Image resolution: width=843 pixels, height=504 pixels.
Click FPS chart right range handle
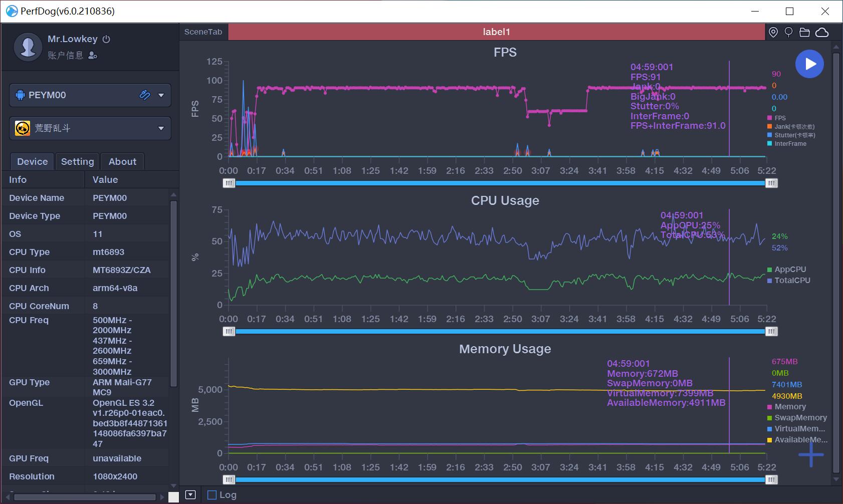771,183
